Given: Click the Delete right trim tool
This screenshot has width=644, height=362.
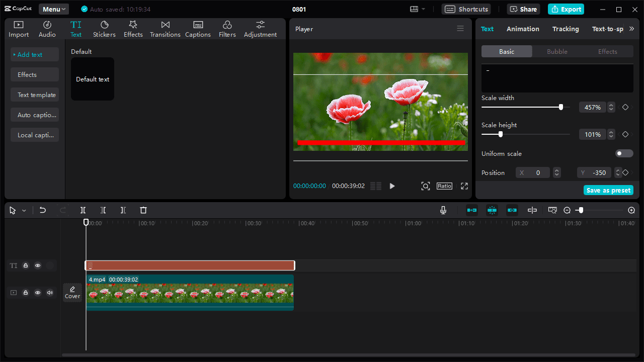Looking at the screenshot, I should tap(123, 210).
